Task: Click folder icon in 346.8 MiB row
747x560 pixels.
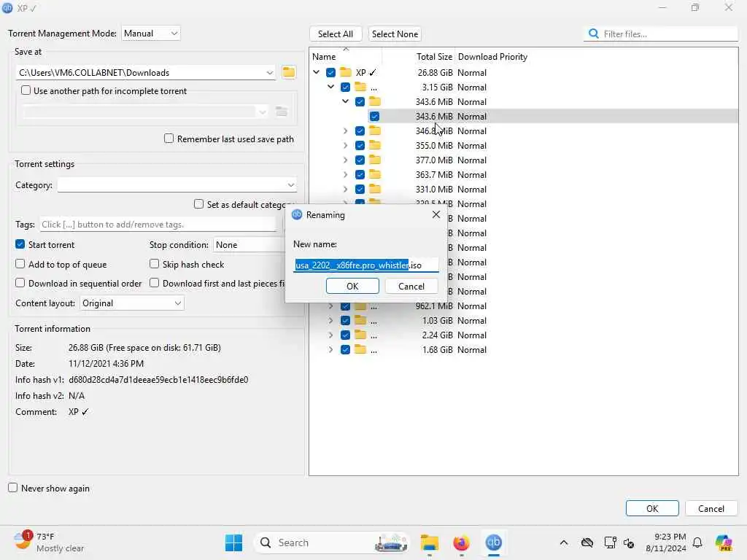Action: [x=375, y=131]
